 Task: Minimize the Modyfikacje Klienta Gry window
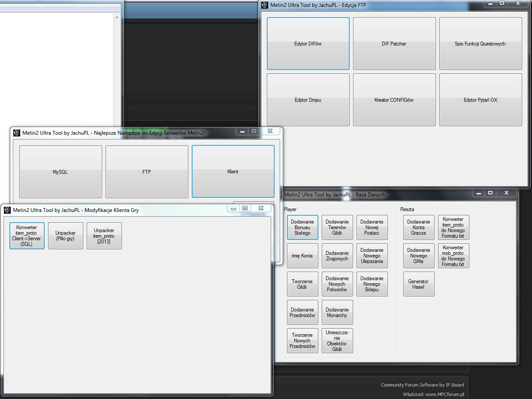233,208
